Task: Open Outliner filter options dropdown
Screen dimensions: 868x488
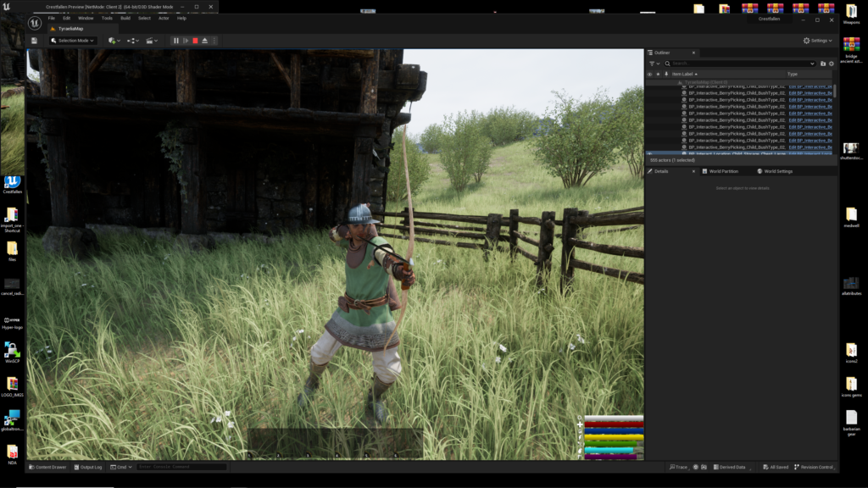Action: tap(654, 64)
